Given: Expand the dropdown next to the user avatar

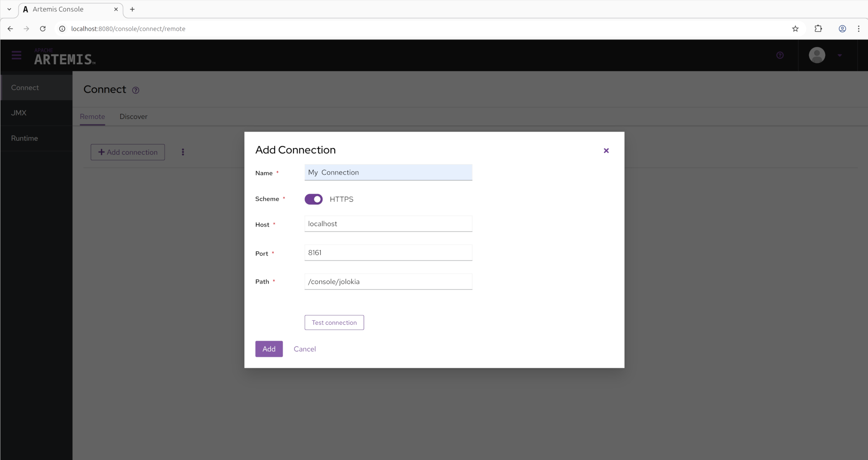Looking at the screenshot, I should [x=840, y=55].
